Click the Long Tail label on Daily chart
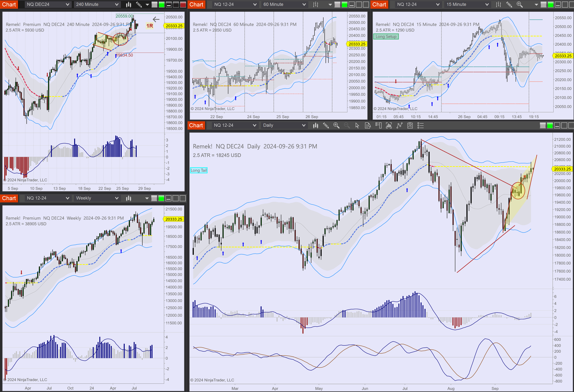This screenshot has height=392, width=574. click(199, 170)
